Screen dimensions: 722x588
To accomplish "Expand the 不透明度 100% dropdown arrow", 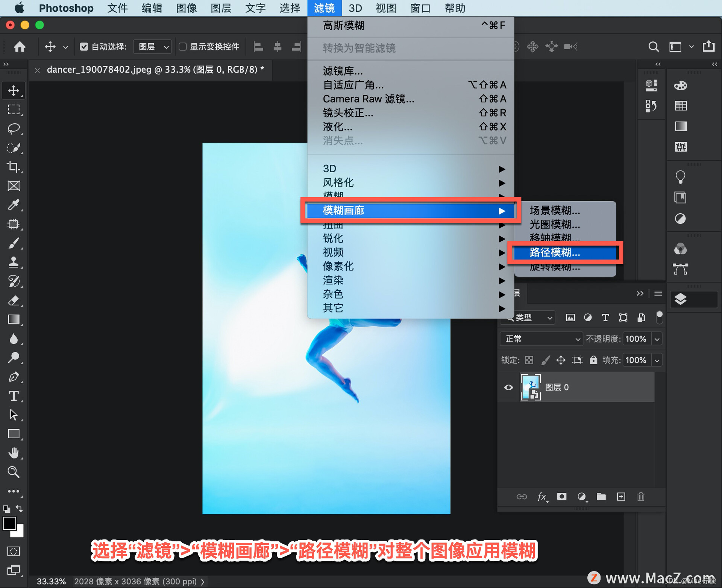I will point(657,339).
